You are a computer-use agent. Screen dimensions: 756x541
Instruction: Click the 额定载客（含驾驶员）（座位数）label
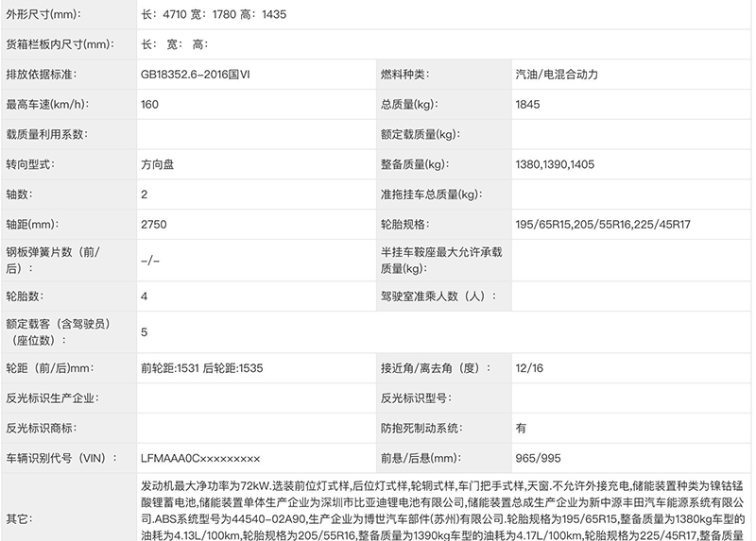click(x=58, y=332)
